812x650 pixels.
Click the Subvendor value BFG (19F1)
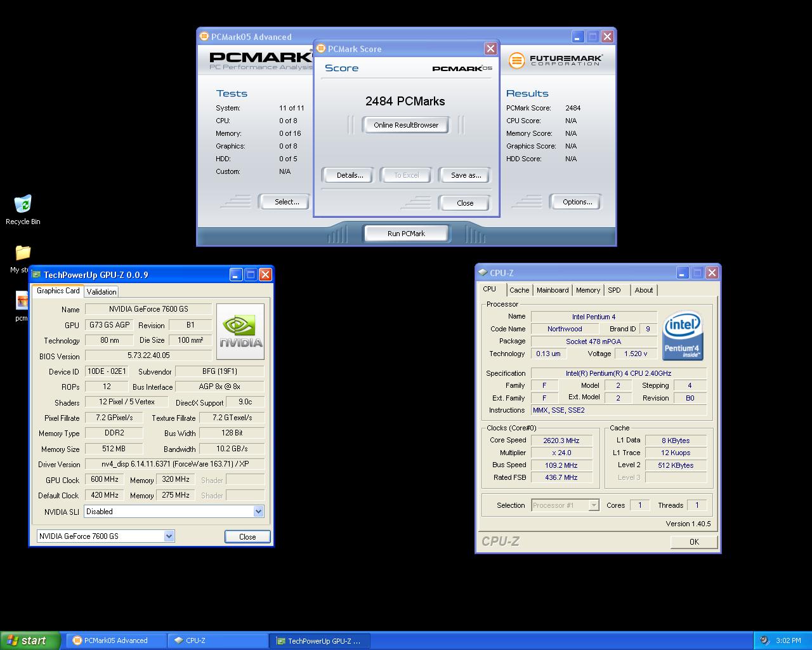pos(219,371)
